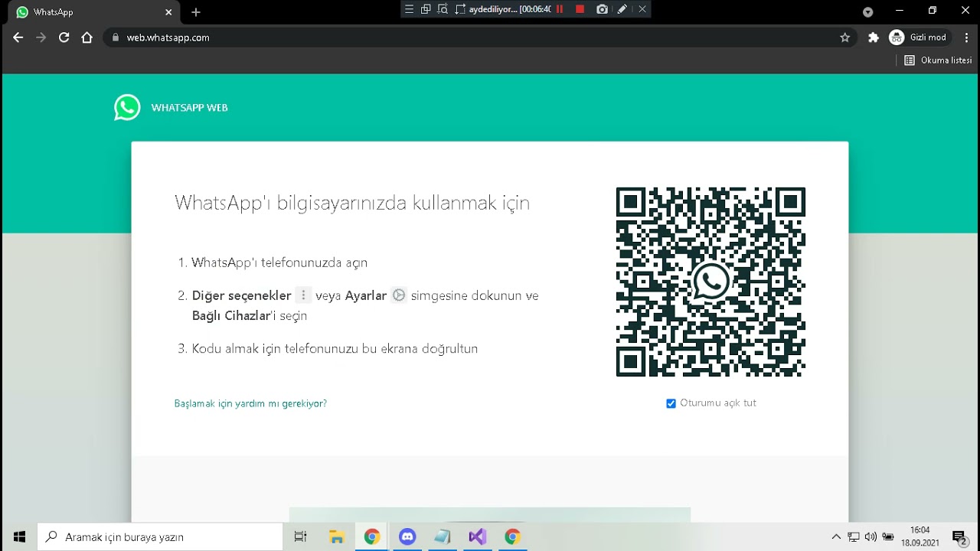This screenshot has width=980, height=551.
Task: Open Task View on taskbar
Action: point(301,536)
